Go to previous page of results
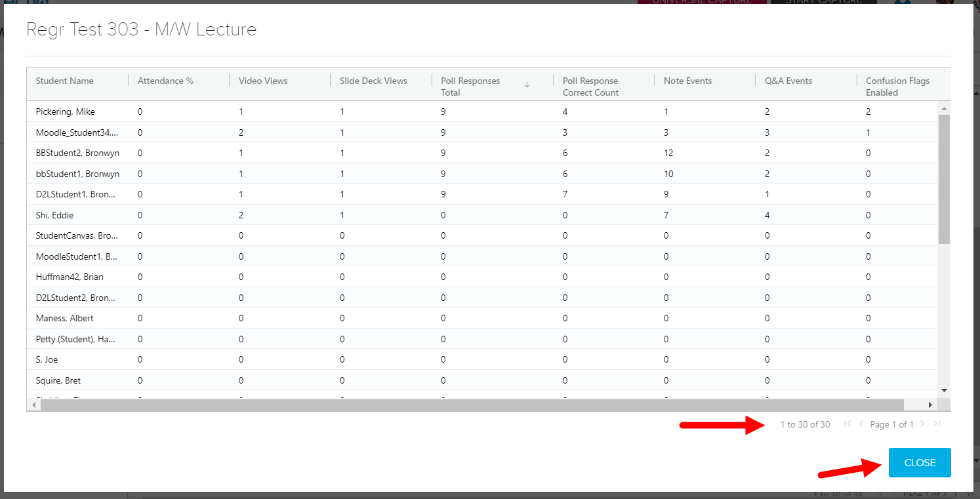This screenshot has width=980, height=499. (861, 424)
